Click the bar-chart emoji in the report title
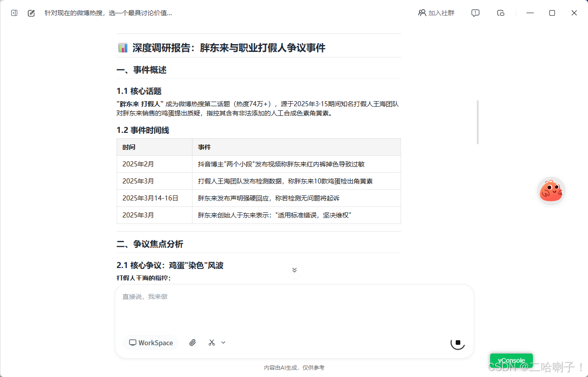The width and height of the screenshot is (588, 377). coord(122,47)
